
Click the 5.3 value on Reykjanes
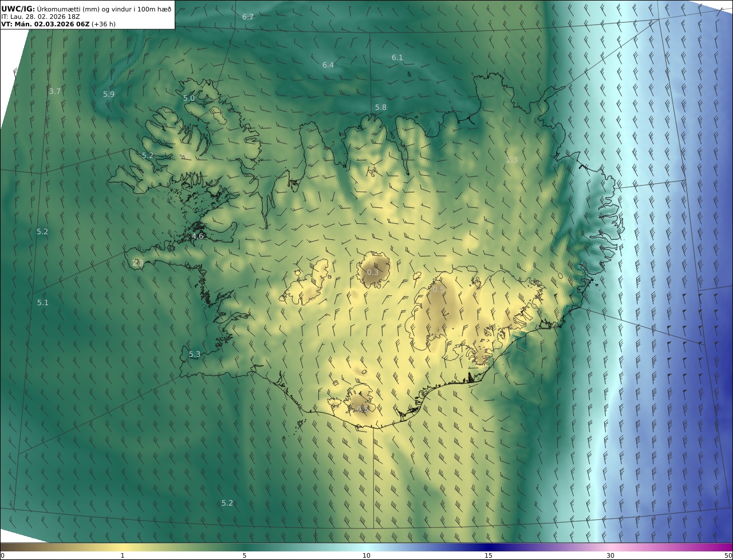pyautogui.click(x=195, y=354)
